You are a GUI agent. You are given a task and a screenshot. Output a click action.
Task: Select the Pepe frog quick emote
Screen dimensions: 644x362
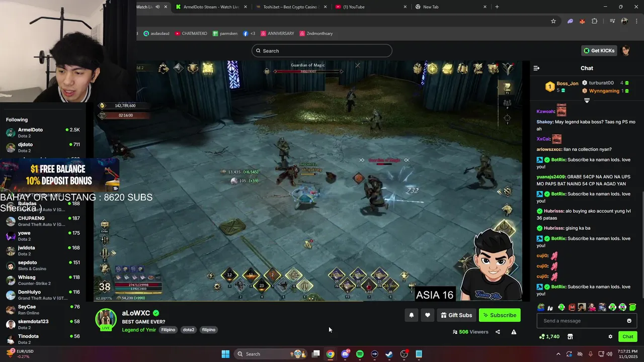(x=541, y=307)
